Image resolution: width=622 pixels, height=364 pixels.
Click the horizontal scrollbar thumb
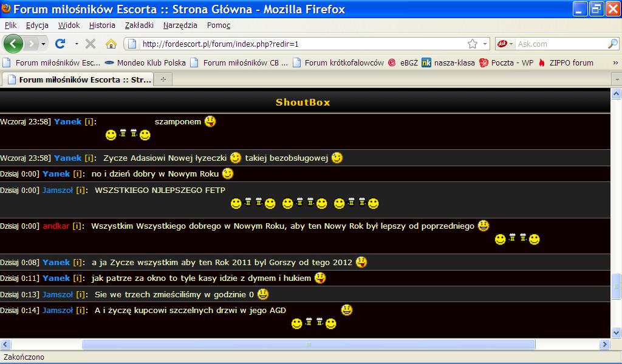pos(309,345)
